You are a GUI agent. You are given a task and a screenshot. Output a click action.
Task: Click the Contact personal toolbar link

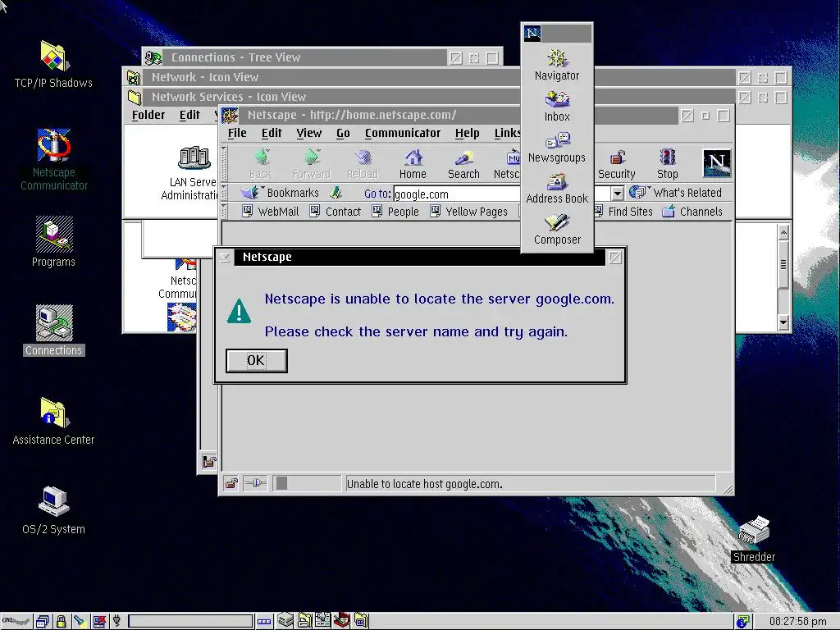click(x=336, y=212)
